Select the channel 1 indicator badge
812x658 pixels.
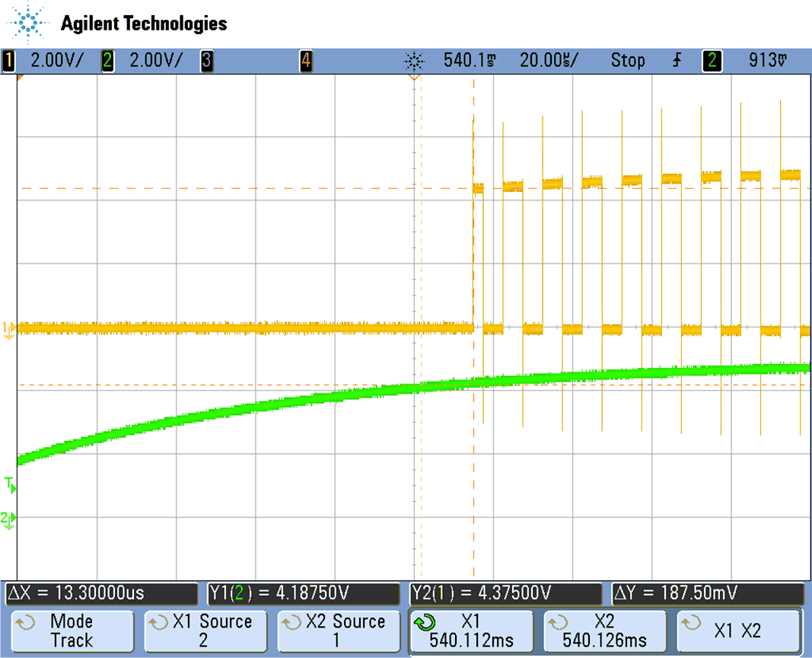8,60
